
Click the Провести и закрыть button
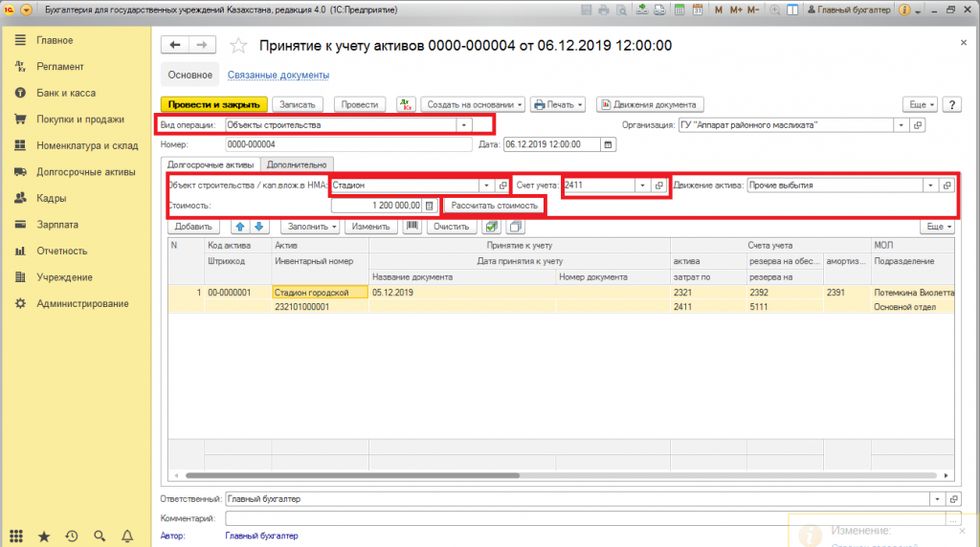pos(213,104)
